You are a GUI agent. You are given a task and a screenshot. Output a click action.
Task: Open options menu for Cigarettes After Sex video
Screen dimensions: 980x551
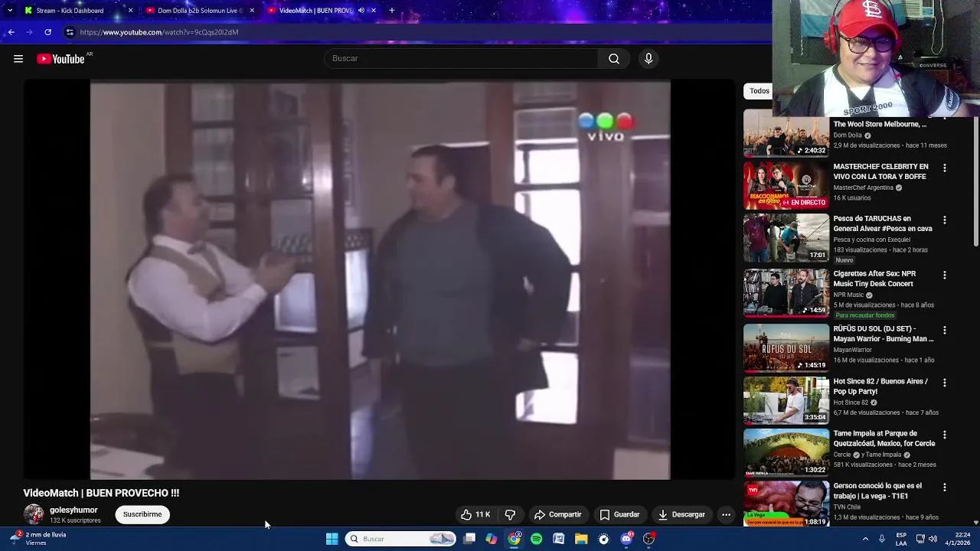(944, 275)
